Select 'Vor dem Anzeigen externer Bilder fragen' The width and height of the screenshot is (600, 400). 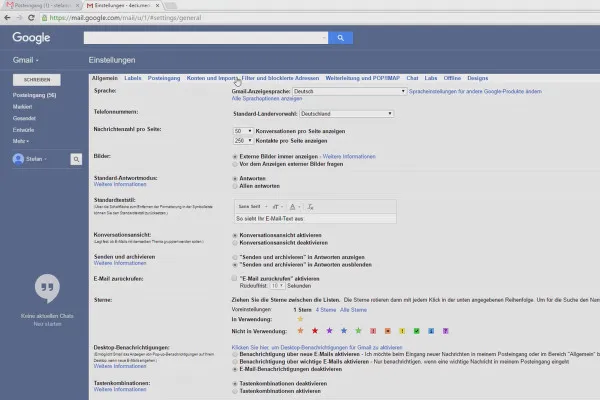[x=235, y=164]
